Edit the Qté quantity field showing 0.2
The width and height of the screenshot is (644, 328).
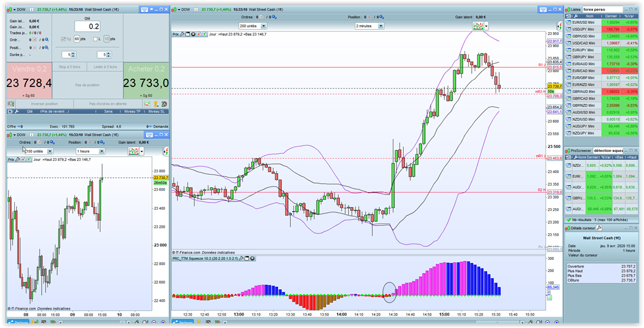click(88, 26)
